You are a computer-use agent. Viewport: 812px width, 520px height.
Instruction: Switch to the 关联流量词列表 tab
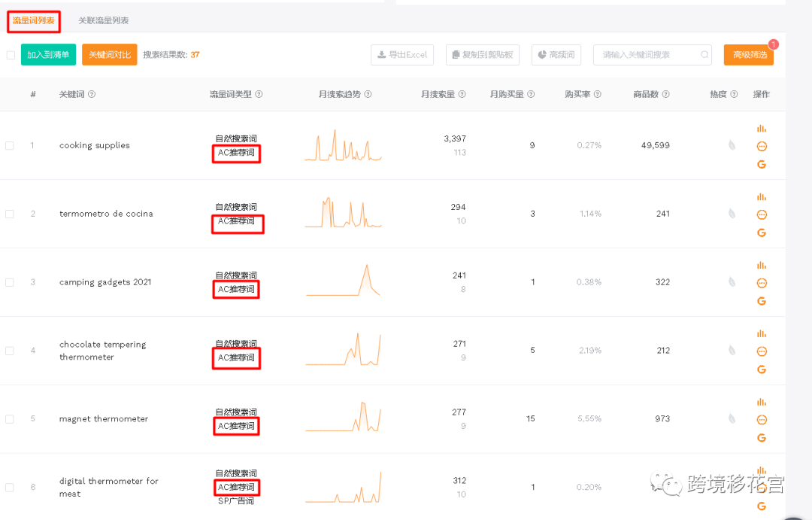pos(102,21)
